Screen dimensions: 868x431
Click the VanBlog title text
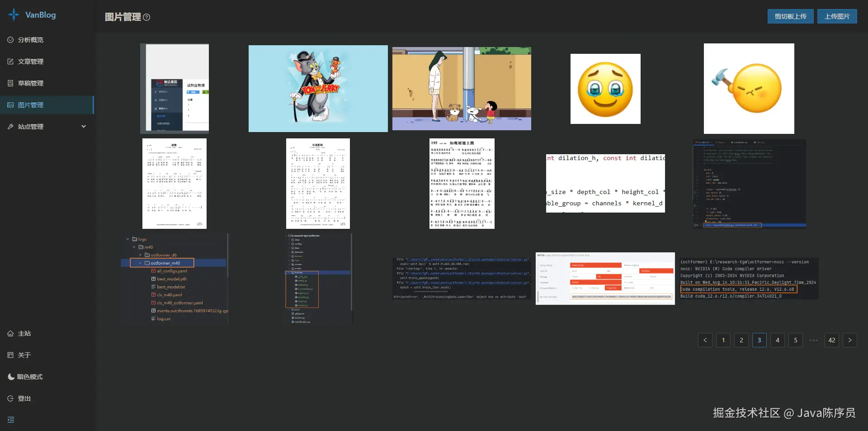tap(41, 15)
